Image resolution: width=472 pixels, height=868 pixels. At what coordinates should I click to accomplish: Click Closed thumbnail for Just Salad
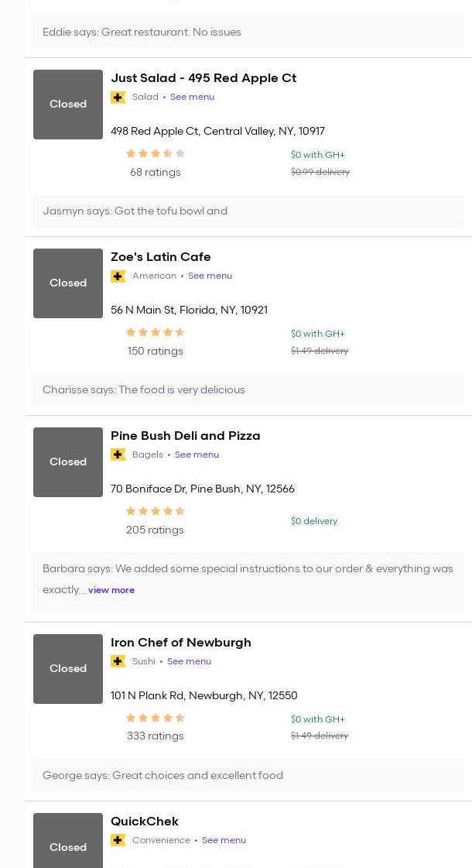[68, 105]
